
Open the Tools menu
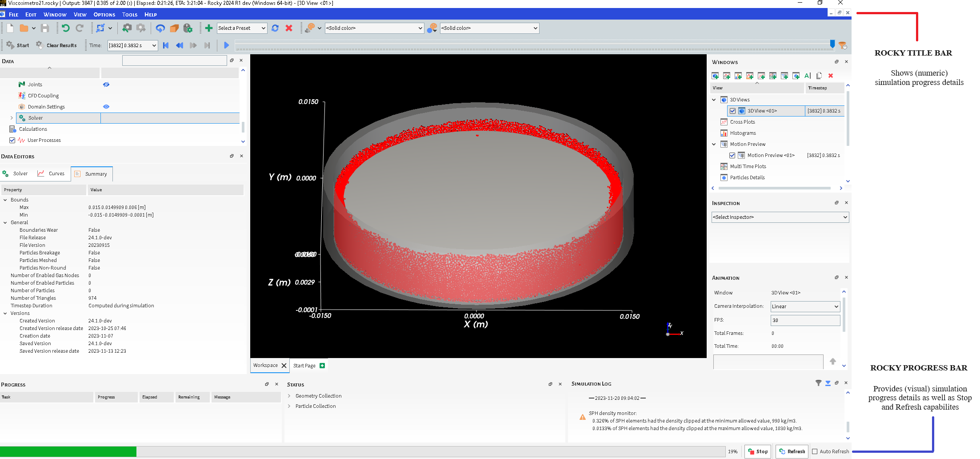[x=130, y=15]
